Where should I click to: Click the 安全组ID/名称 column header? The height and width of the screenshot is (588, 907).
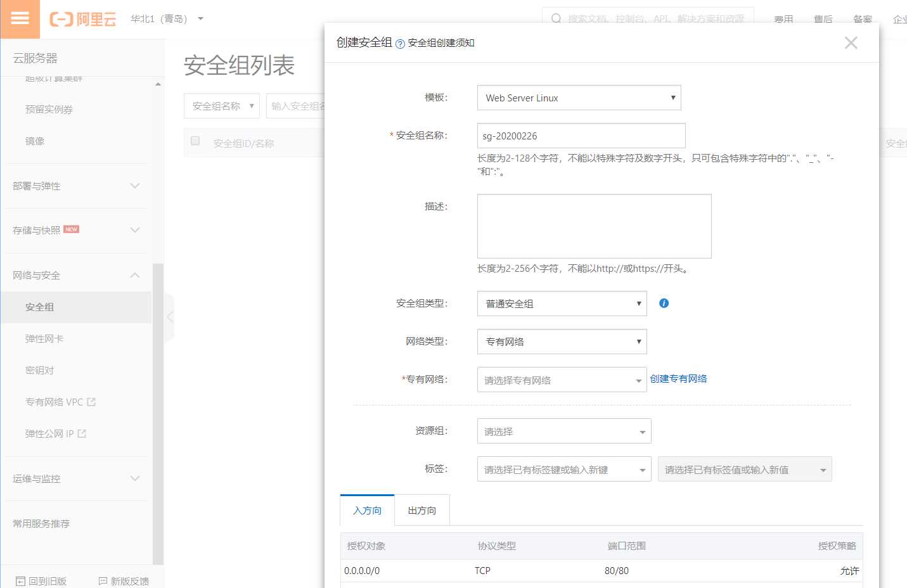pos(243,144)
